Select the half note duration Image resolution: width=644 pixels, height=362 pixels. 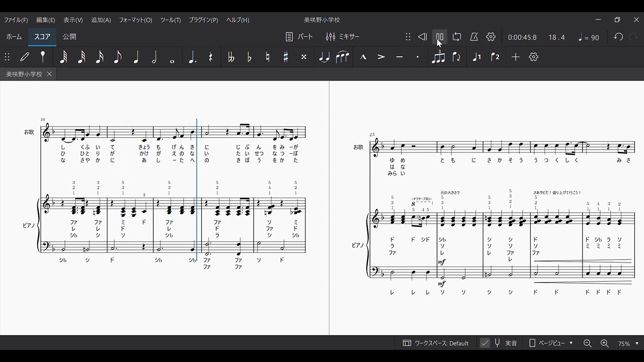(x=154, y=57)
